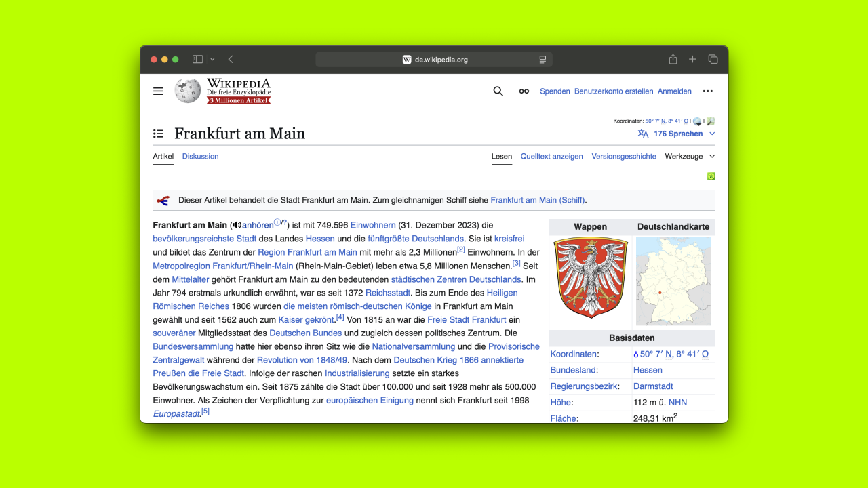
Task: Open the OpenStreetMap magnifier icon
Action: (x=711, y=121)
